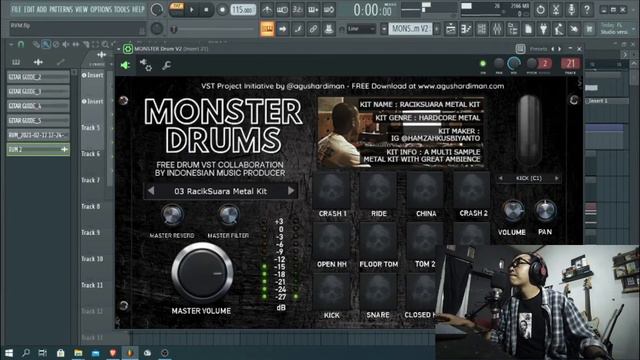Open the FILE menu
Screen dimensions: 640x360
tap(16, 9)
